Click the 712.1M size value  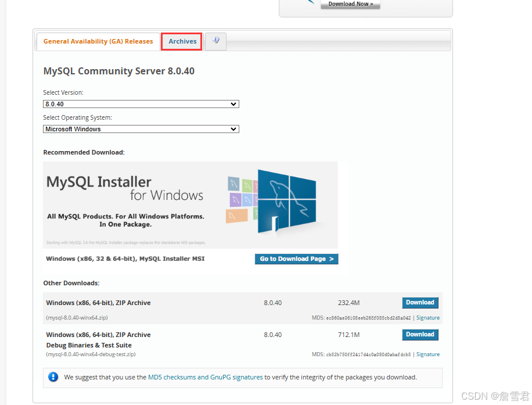point(349,335)
